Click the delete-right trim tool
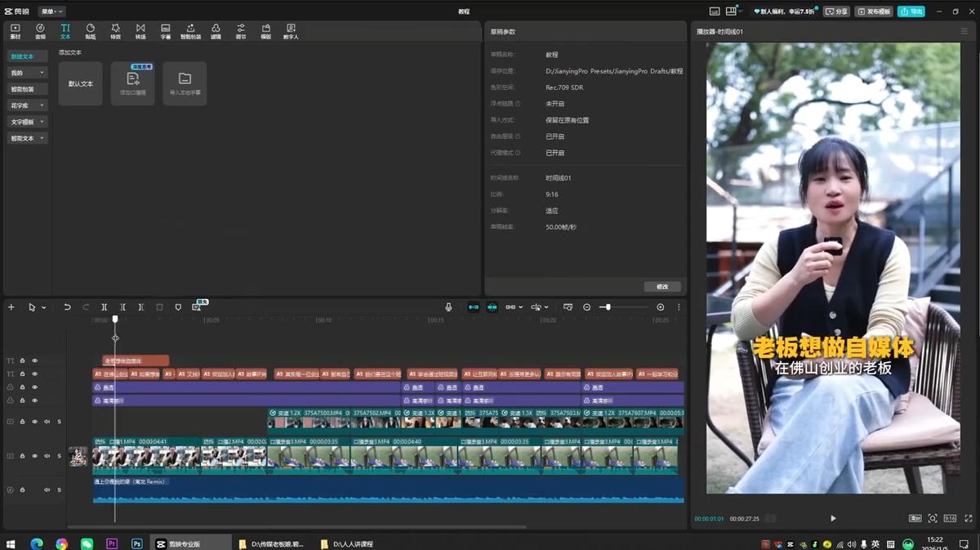Image resolution: width=980 pixels, height=550 pixels. (141, 307)
